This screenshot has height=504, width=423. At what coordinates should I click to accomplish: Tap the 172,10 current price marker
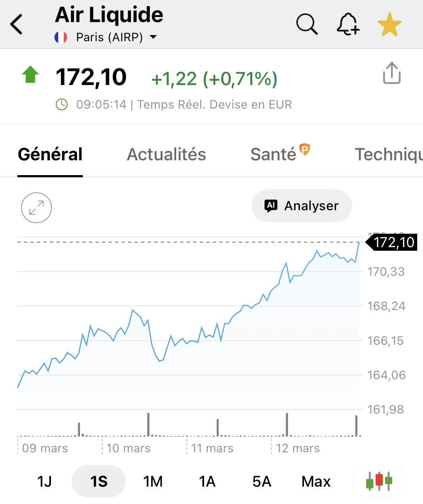tap(393, 242)
